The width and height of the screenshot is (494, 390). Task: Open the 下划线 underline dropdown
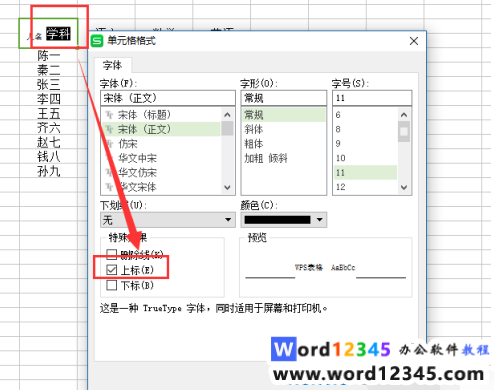click(x=168, y=220)
